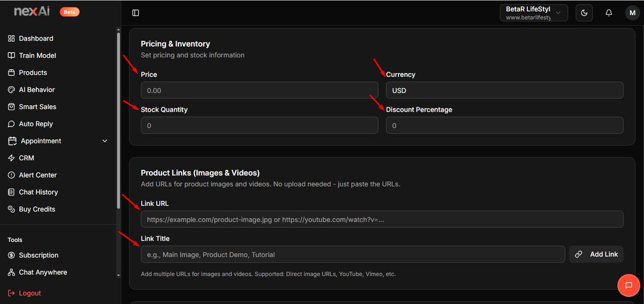644x304 pixels.
Task: Open the M user avatar menu
Action: tap(633, 13)
